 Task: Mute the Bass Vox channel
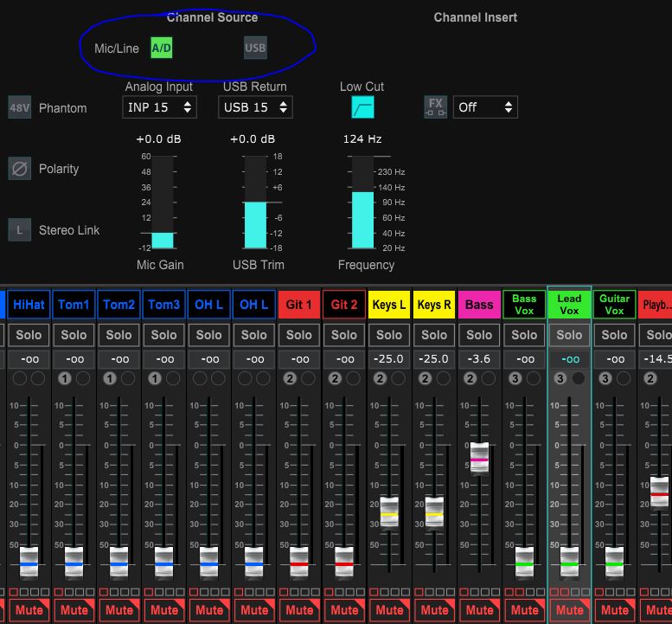click(524, 610)
